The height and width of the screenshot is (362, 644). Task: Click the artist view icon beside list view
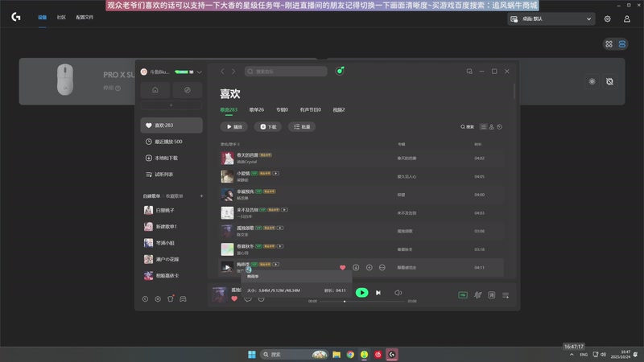coord(492,127)
